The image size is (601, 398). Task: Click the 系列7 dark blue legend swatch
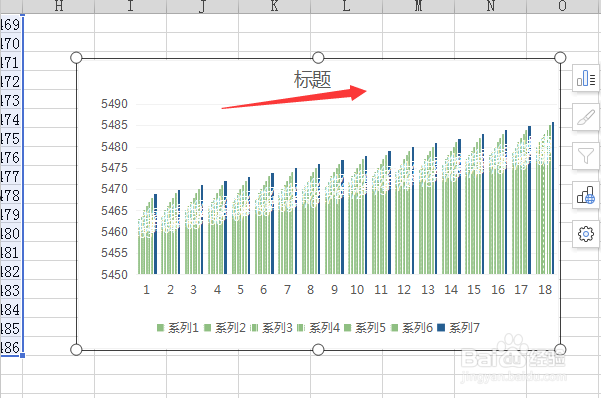[441, 327]
